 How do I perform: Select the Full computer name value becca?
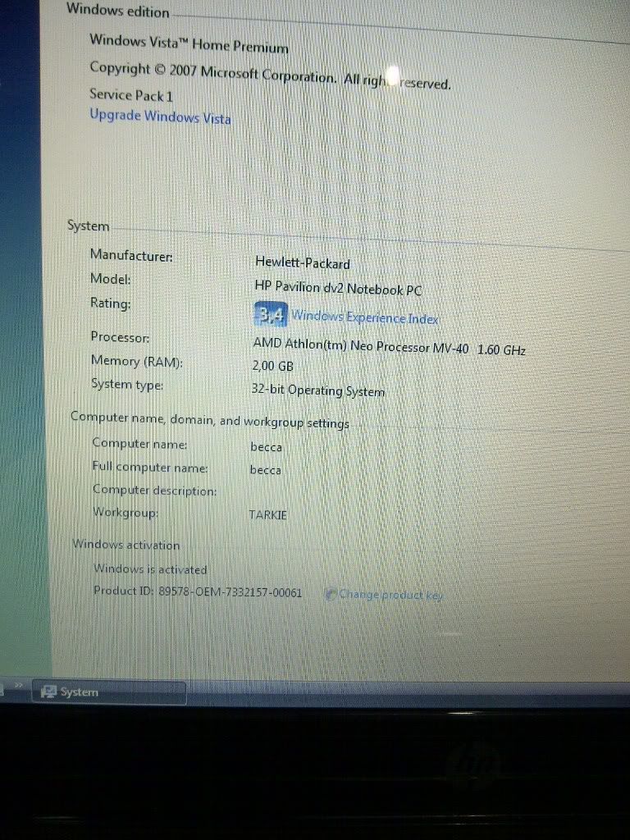coord(266,470)
